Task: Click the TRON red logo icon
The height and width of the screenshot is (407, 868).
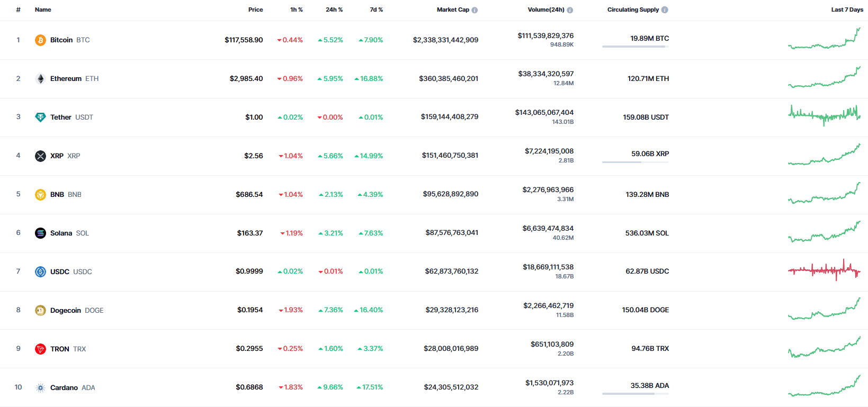Action: click(x=40, y=349)
